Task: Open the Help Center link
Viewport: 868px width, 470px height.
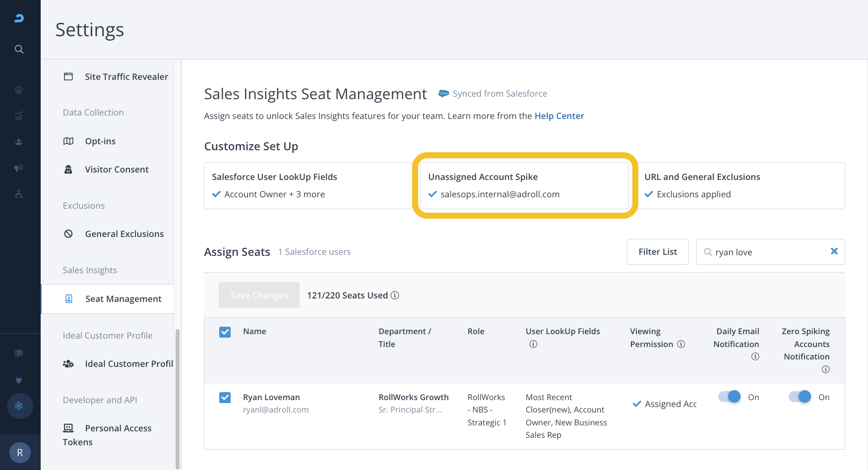Action: click(x=559, y=116)
